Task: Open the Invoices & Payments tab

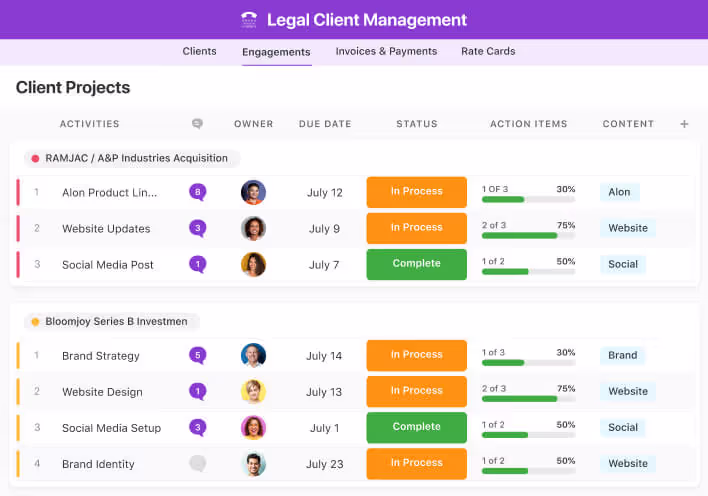Action: pos(386,51)
